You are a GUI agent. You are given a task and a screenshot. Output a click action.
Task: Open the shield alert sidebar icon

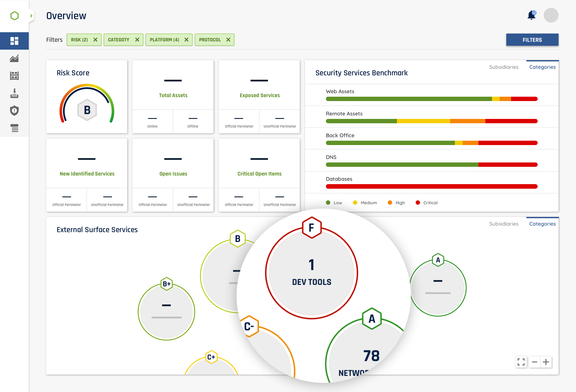14,110
